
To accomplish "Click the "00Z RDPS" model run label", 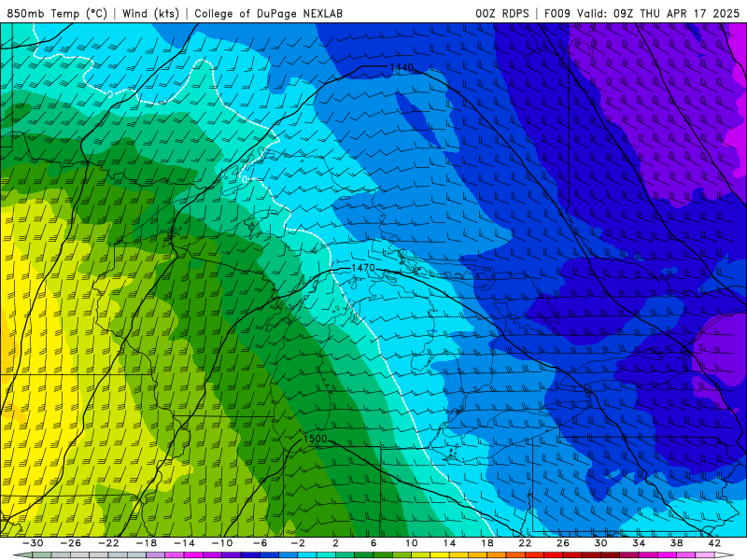I will click(x=502, y=13).
